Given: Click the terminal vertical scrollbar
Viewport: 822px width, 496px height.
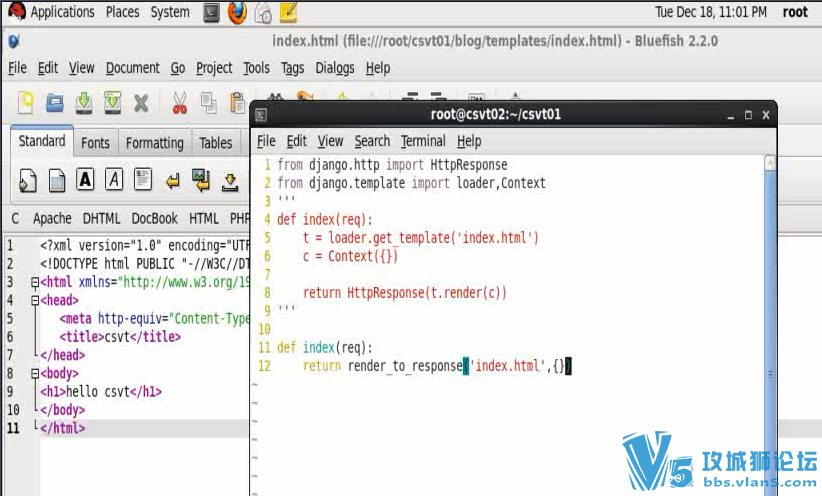Looking at the screenshot, I should point(770,325).
